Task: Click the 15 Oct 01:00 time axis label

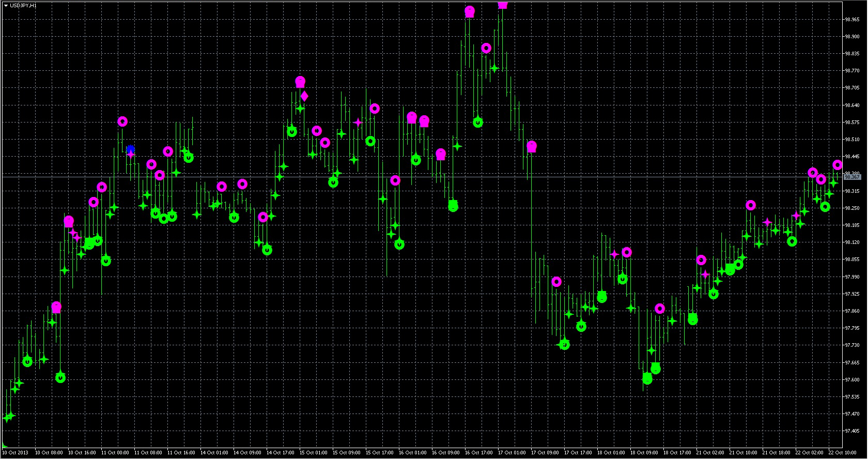Action: coord(313,453)
